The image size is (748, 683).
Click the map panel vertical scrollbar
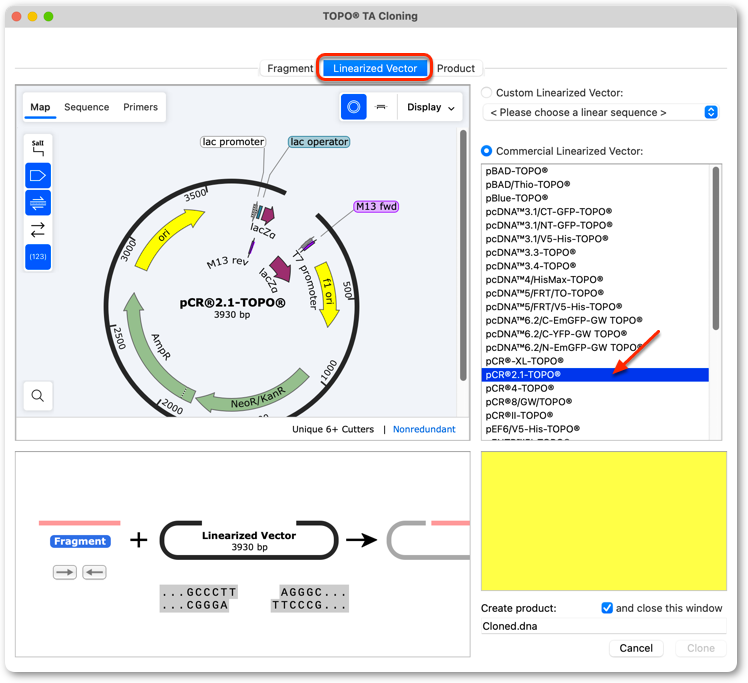(x=463, y=255)
